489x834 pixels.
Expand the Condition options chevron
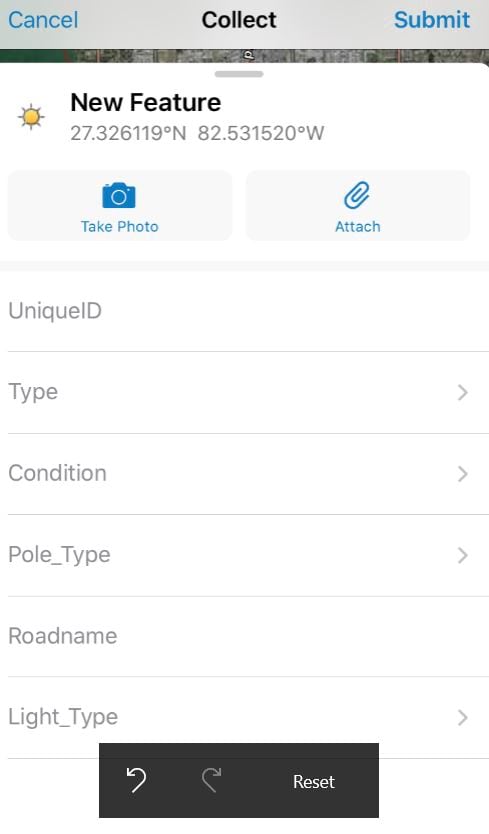tap(462, 474)
